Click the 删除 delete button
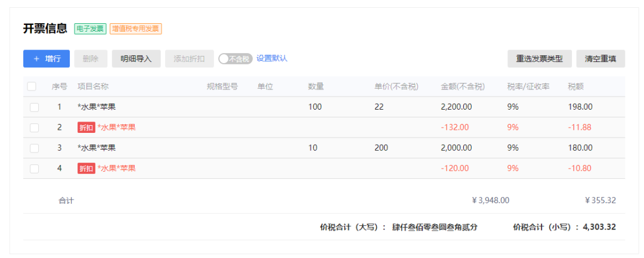 pos(91,58)
